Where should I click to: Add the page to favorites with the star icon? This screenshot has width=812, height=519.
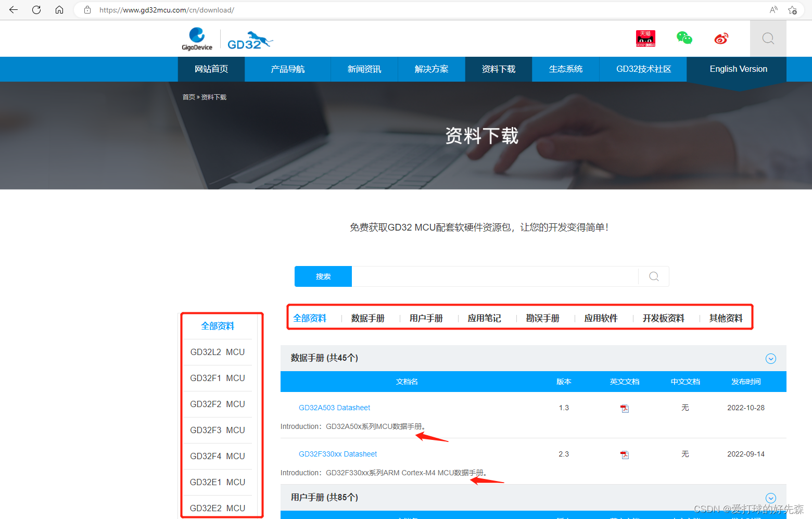pos(792,10)
